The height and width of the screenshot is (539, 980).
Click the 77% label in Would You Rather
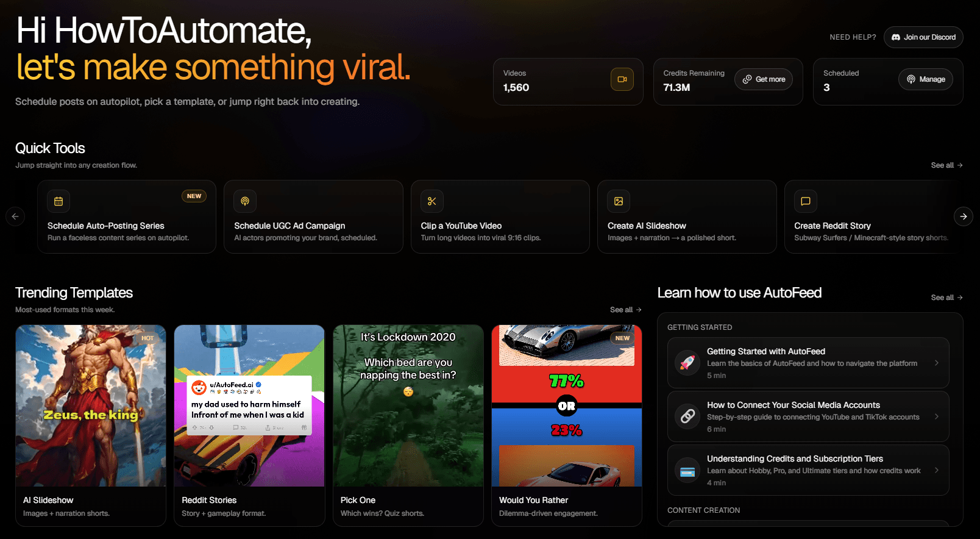click(566, 381)
